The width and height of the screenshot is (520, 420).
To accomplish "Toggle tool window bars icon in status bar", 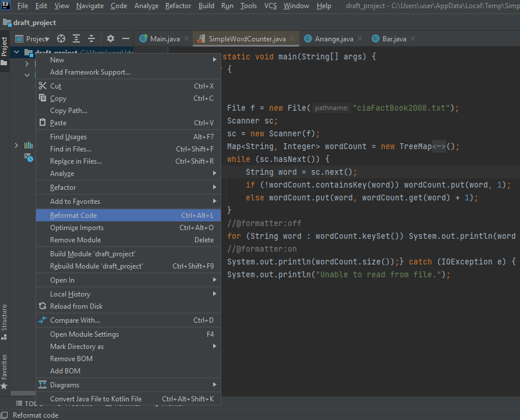I will point(5,415).
